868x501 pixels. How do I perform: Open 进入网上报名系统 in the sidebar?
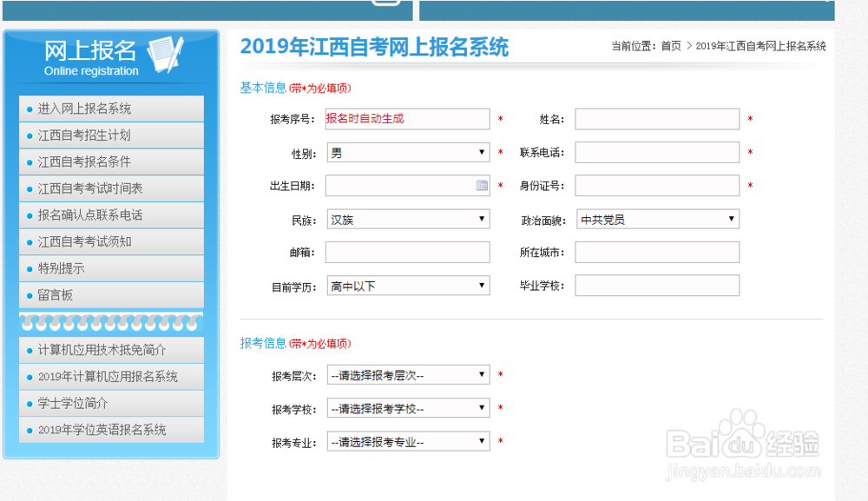[x=111, y=109]
